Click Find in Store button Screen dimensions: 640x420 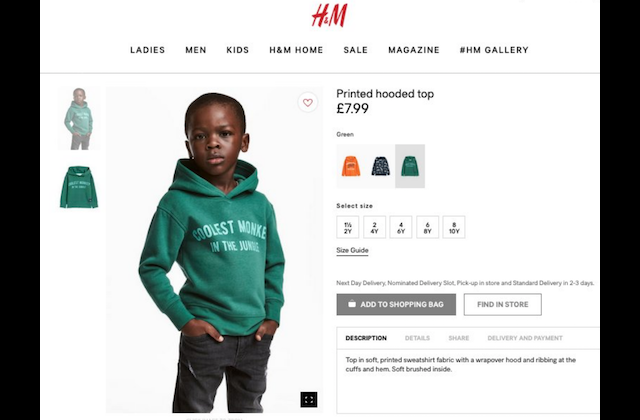[x=502, y=304]
